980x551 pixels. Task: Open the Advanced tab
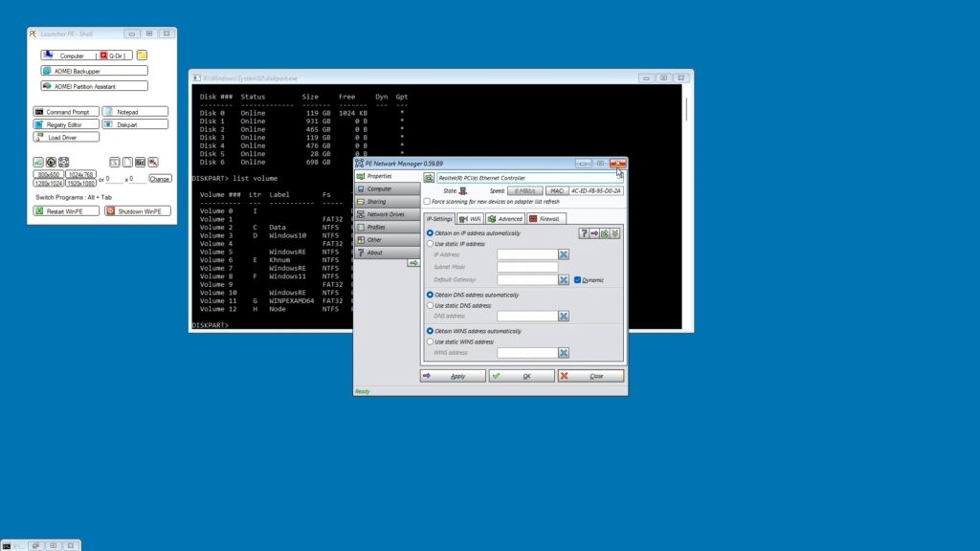[505, 219]
